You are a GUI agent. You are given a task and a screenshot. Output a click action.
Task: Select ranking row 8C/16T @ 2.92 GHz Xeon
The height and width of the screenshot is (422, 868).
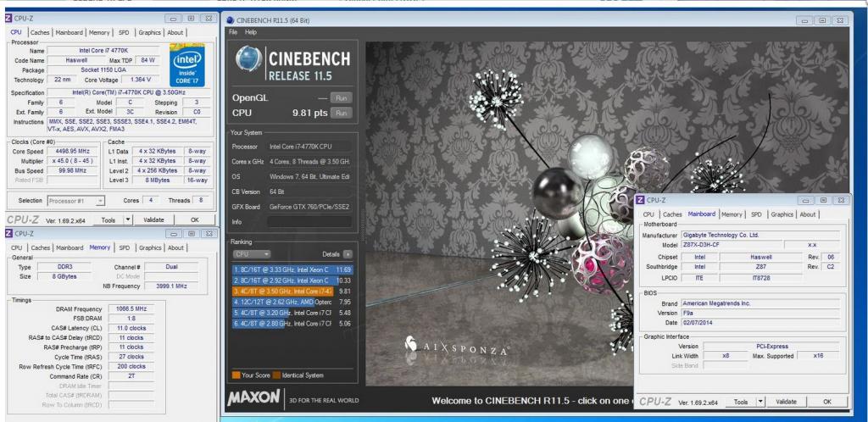pos(292,280)
